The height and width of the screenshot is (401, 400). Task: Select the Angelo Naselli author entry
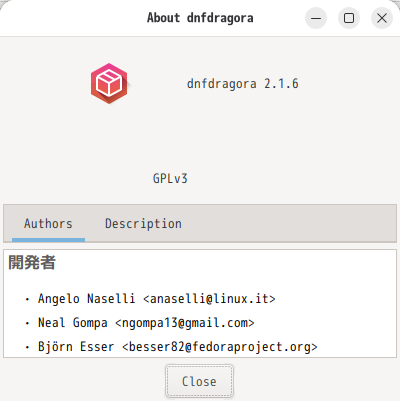(x=157, y=299)
